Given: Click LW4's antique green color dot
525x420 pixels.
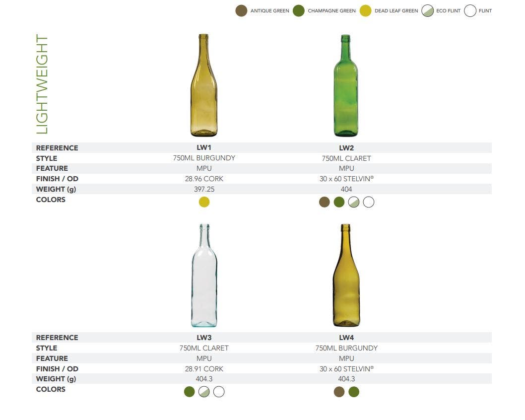Looking at the screenshot, I should tap(339, 392).
